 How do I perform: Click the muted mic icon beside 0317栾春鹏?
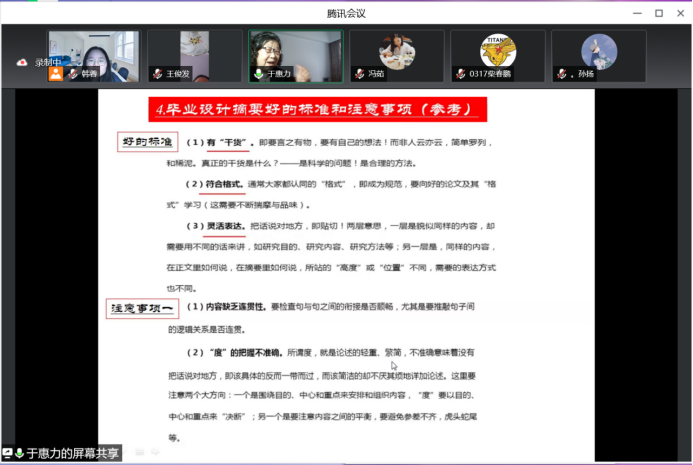(x=459, y=74)
